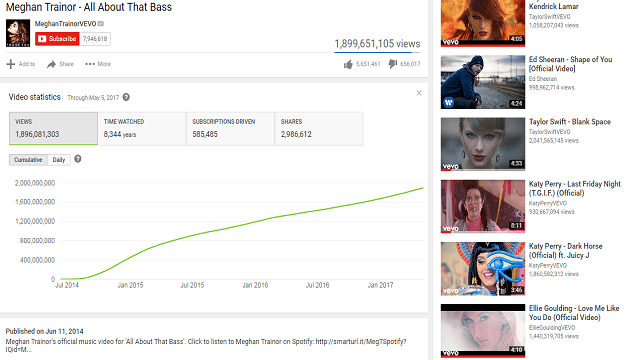Screen dimensions: 640x360
Task: Select the SUBSCRIPTIONS DRIVEN tab
Action: [231, 129]
